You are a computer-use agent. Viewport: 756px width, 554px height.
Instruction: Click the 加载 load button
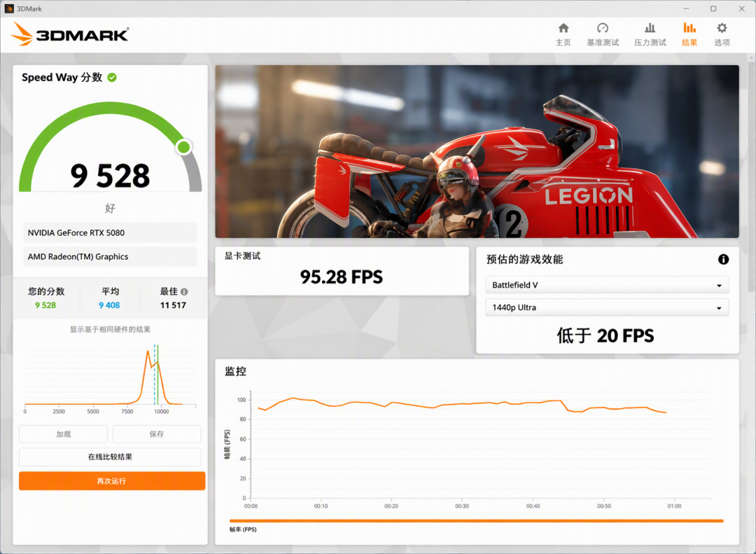coord(63,434)
